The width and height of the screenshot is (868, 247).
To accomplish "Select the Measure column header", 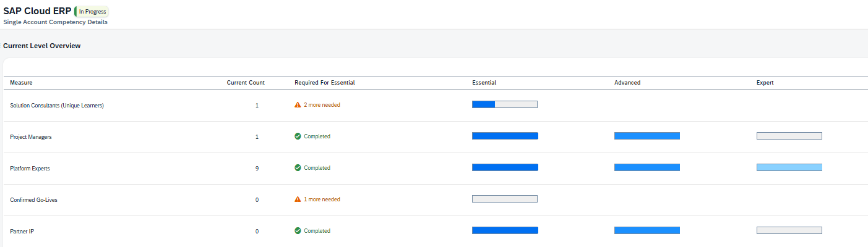I will [x=22, y=83].
